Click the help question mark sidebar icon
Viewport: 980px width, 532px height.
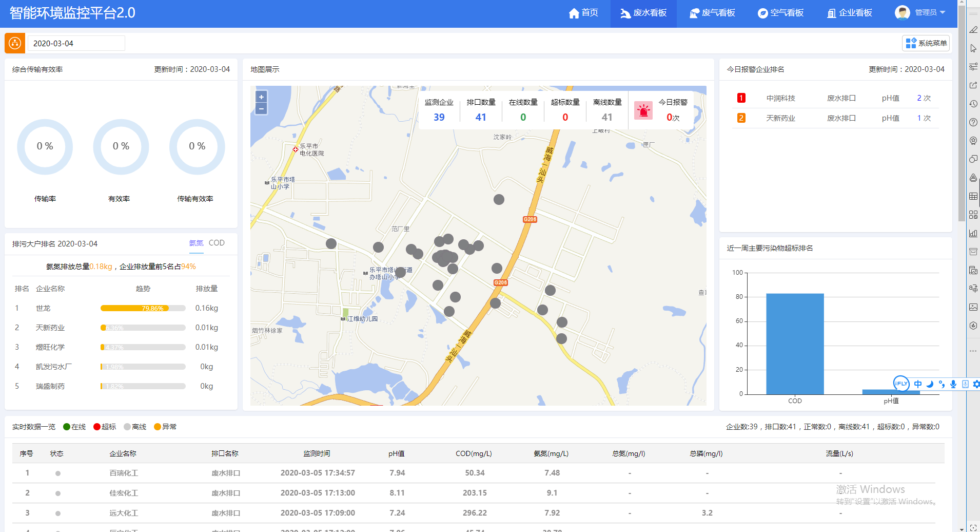(973, 122)
